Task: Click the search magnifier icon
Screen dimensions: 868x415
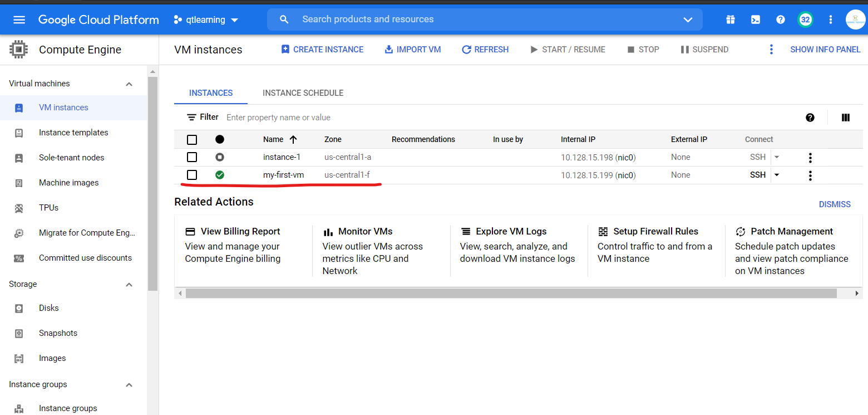Action: (x=284, y=19)
